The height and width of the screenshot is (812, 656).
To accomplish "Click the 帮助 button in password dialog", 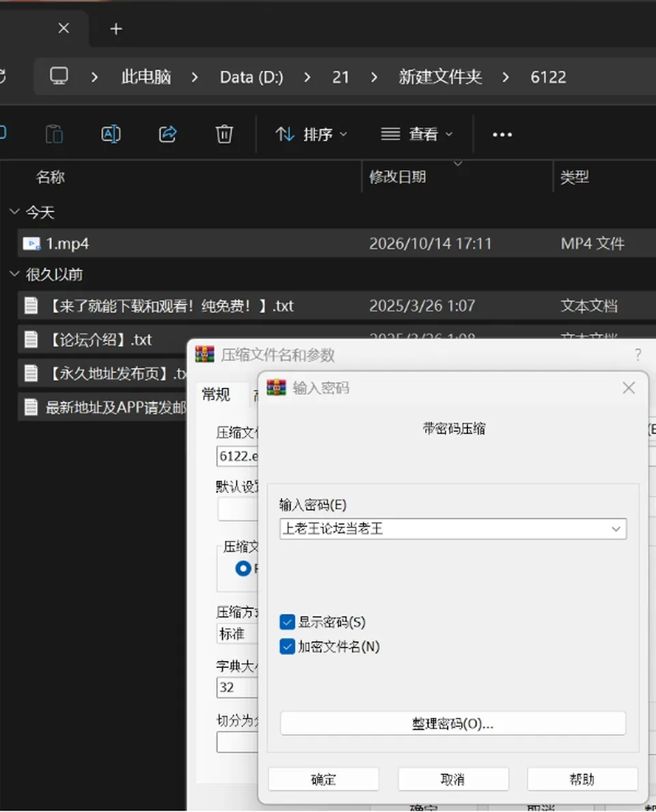I will tap(582, 779).
